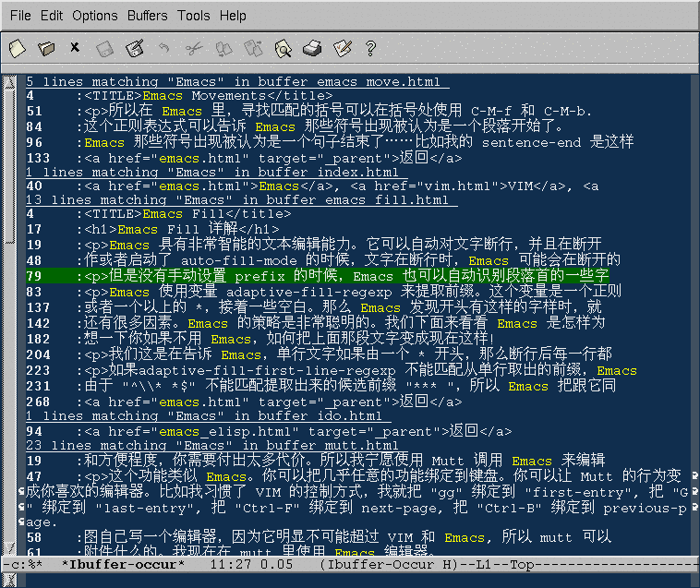Screen dimensions: 700x588
Task: Click the vertical scrollbar on the left edge
Action: 8,314
